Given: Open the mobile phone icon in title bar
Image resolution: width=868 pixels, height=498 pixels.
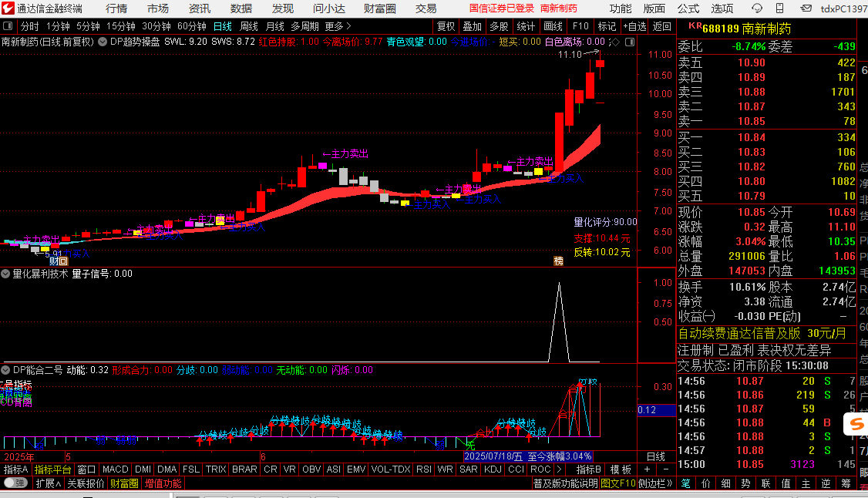Looking at the screenshot, I should [779, 8].
